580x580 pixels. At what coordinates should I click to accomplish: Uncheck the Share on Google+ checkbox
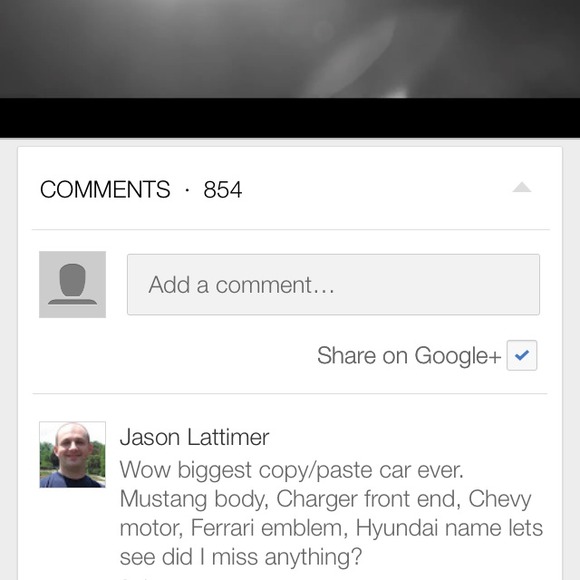[x=522, y=355]
